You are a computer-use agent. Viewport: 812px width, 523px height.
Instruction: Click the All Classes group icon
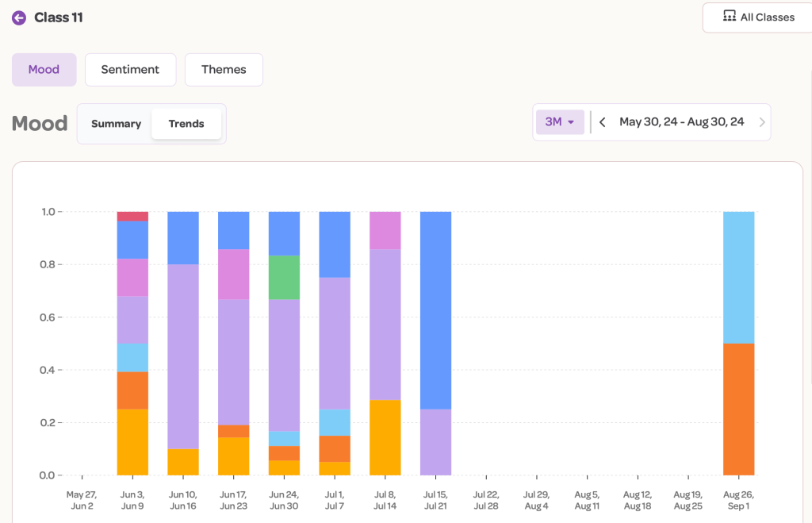pyautogui.click(x=729, y=17)
